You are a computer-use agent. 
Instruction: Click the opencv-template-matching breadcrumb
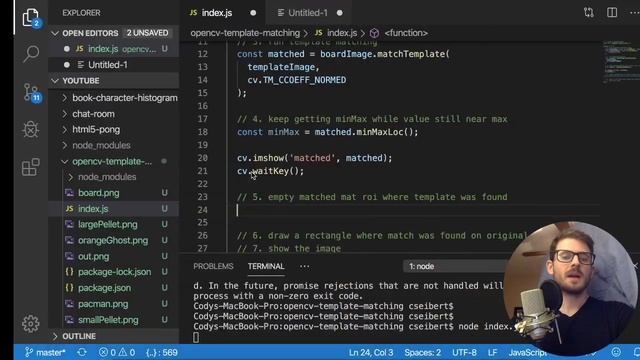pyautogui.click(x=245, y=33)
